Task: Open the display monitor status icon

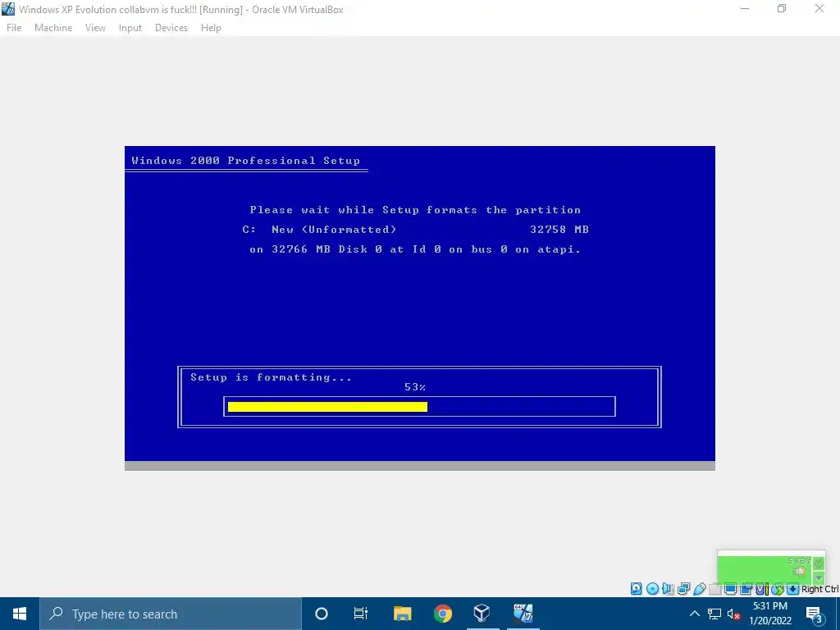Action: coord(730,589)
